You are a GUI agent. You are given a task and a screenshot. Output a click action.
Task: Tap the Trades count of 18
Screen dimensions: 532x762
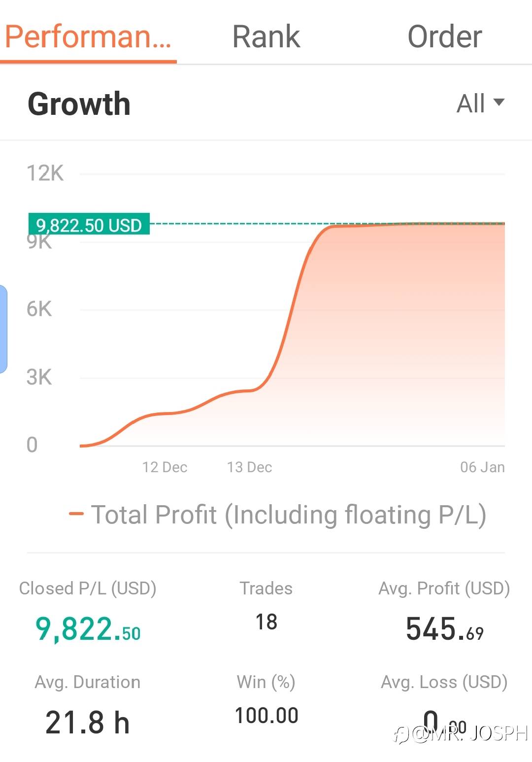[266, 622]
